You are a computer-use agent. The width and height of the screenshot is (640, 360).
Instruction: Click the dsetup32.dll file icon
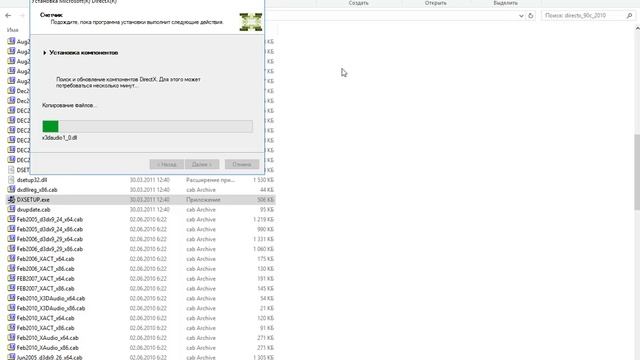pos(11,180)
